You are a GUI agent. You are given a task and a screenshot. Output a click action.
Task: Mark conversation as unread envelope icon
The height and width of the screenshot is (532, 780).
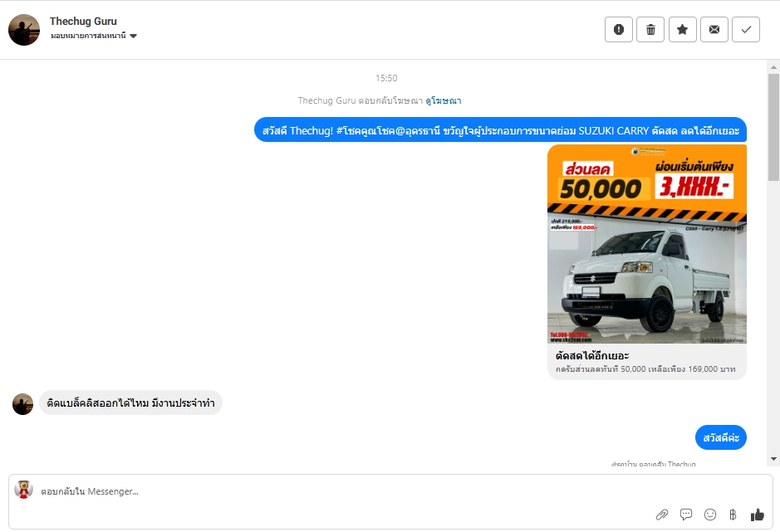pos(714,29)
